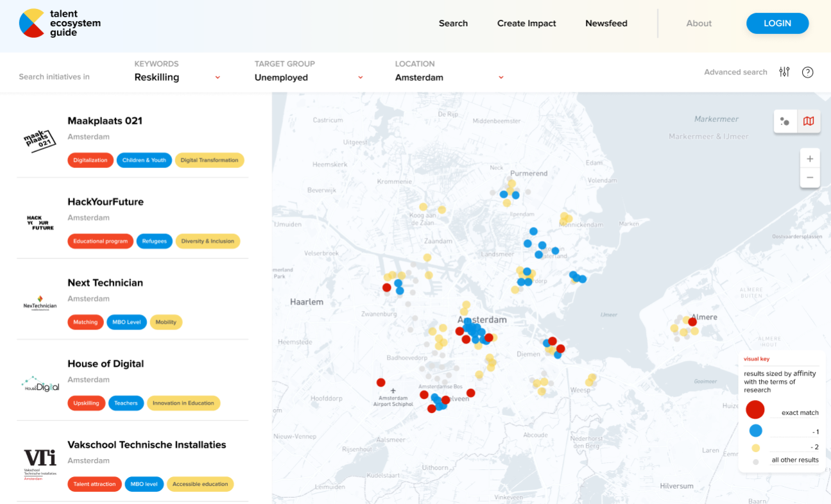This screenshot has height=504, width=831.
Task: Click the VTi Vakschool logo
Action: [40, 465]
